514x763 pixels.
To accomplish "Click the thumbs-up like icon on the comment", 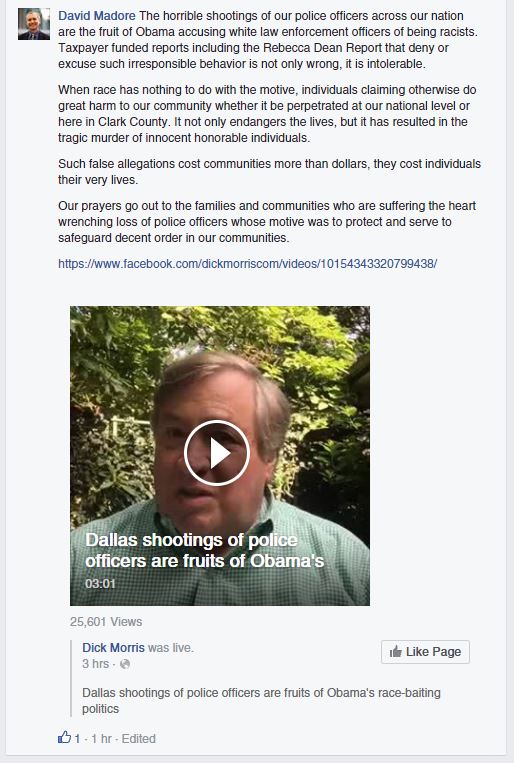I will [x=64, y=737].
